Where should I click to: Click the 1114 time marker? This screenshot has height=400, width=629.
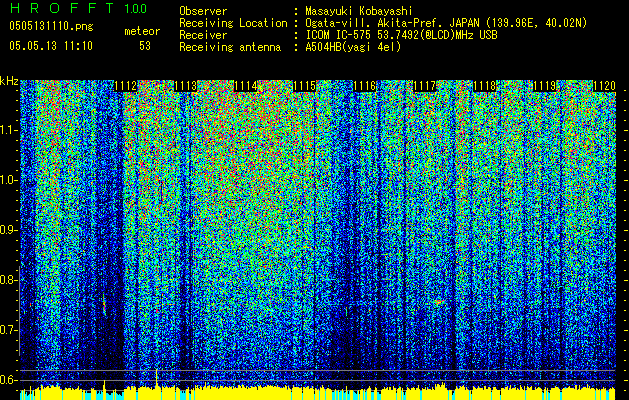(x=245, y=86)
